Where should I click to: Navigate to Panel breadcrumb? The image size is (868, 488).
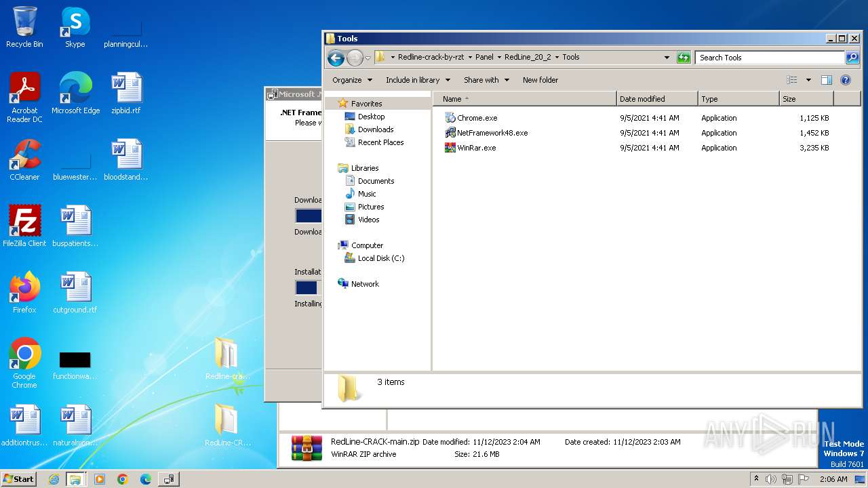(484, 58)
